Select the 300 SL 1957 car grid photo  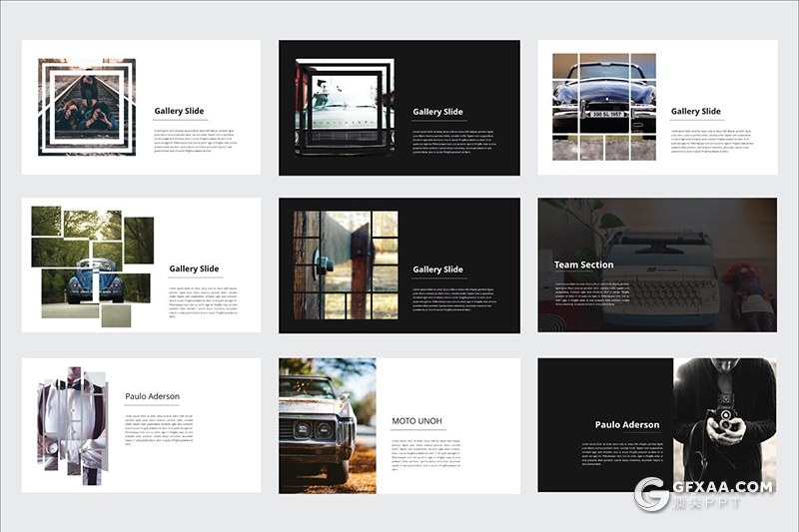click(x=603, y=107)
